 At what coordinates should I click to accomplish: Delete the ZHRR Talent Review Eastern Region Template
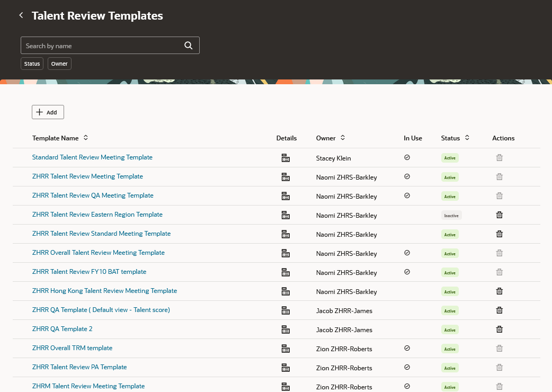[499, 215]
